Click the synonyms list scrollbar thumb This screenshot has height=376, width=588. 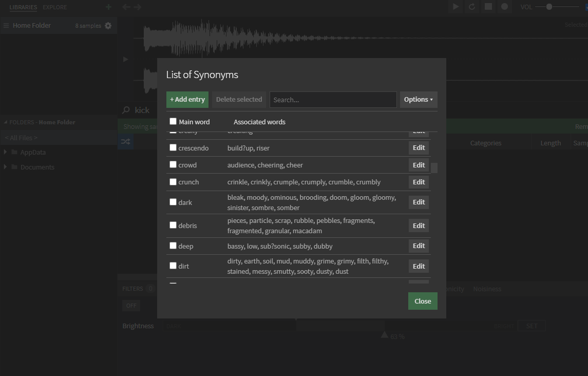(434, 168)
